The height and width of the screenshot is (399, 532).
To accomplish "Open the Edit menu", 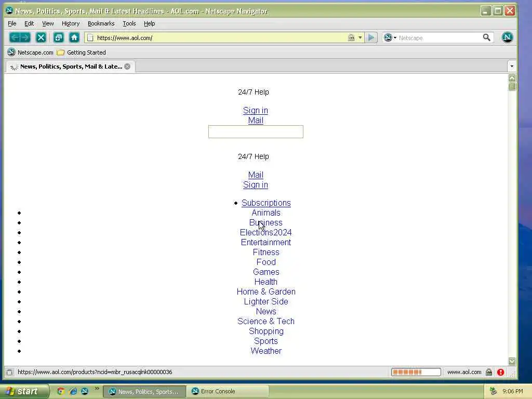I will 29,23.
